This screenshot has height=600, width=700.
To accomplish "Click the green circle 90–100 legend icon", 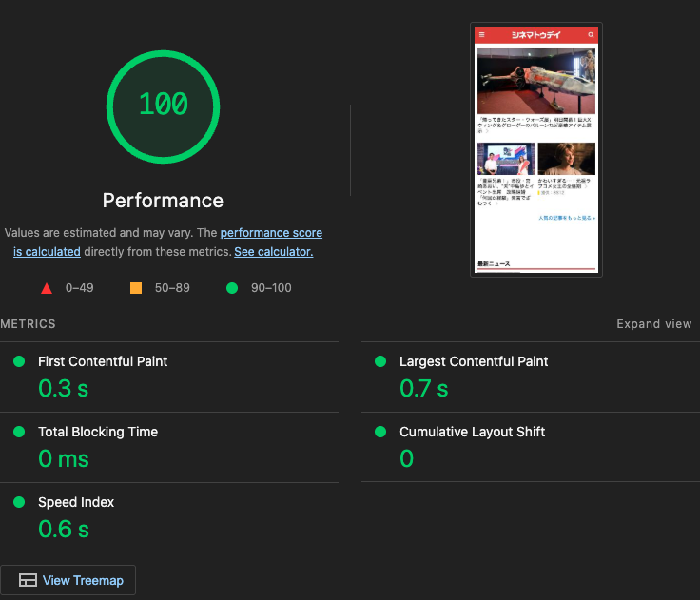I will (x=232, y=288).
